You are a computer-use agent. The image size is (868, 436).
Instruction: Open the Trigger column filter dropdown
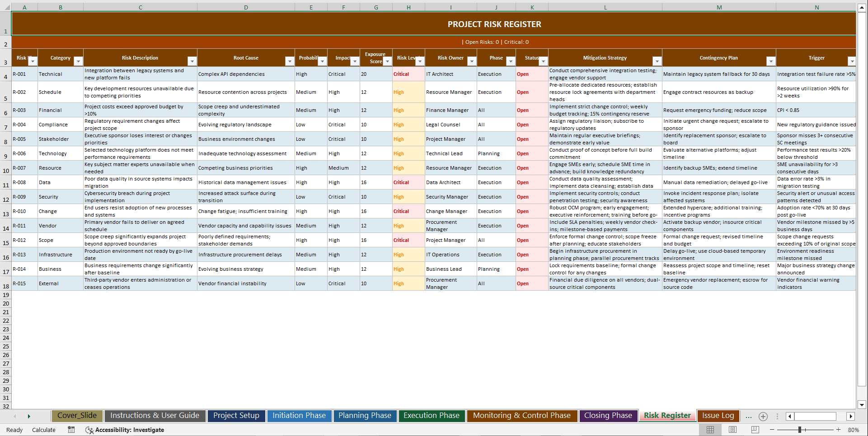tap(852, 61)
